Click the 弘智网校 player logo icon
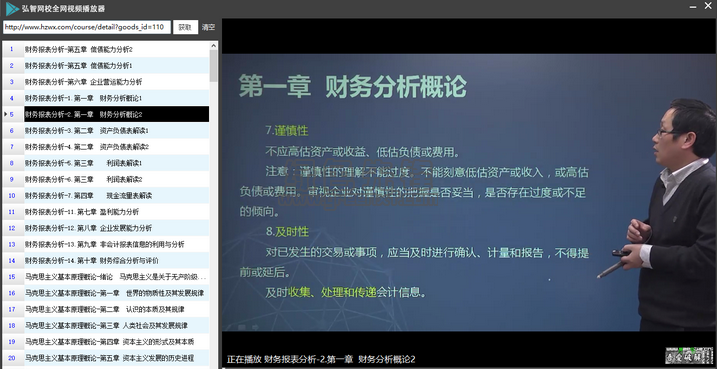This screenshot has height=369, width=717. pos(12,9)
